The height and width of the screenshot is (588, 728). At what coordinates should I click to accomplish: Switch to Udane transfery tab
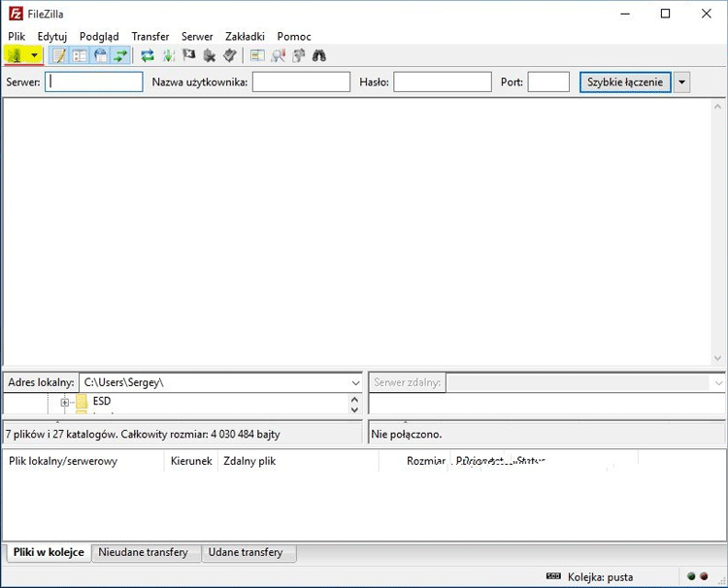click(x=248, y=552)
